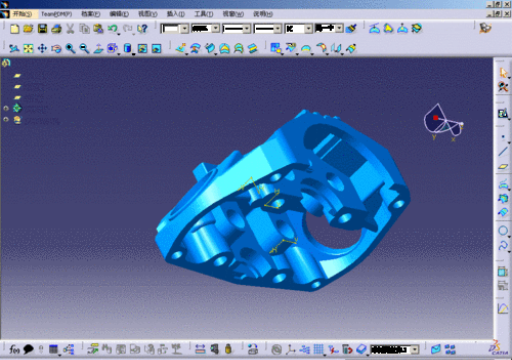This screenshot has height=360, width=512.
Task: Click the Painter brush icon
Action: coord(351,29)
